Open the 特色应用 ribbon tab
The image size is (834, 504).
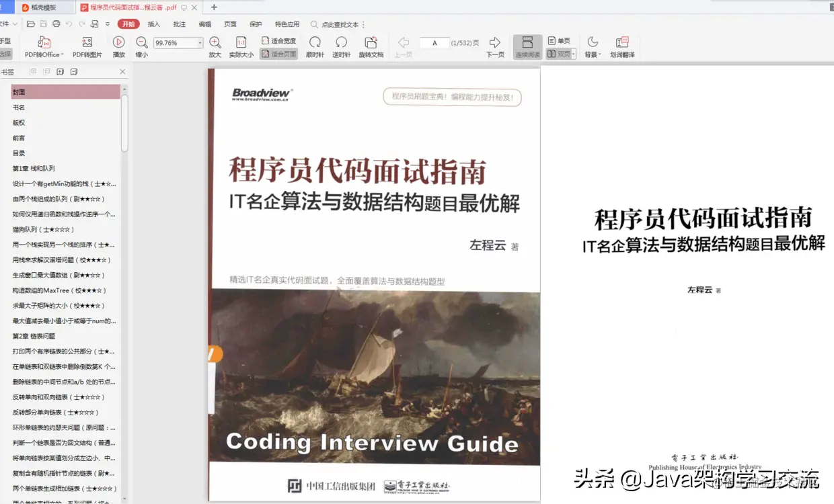click(x=287, y=24)
